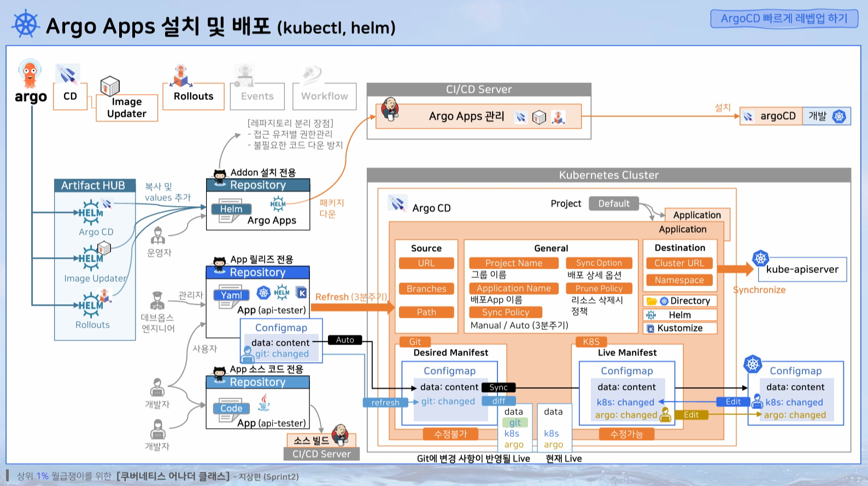Click the greyed-out Workflow box
Viewport: 868px width, 486px height.
coord(325,97)
